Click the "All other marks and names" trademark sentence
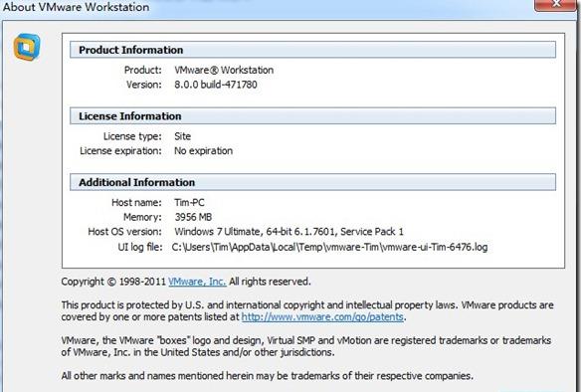 click(268, 376)
